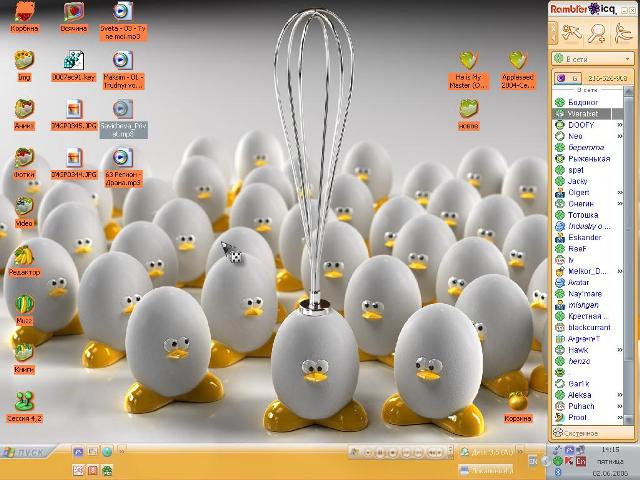Click the stop button in taskbar player

tap(393, 452)
